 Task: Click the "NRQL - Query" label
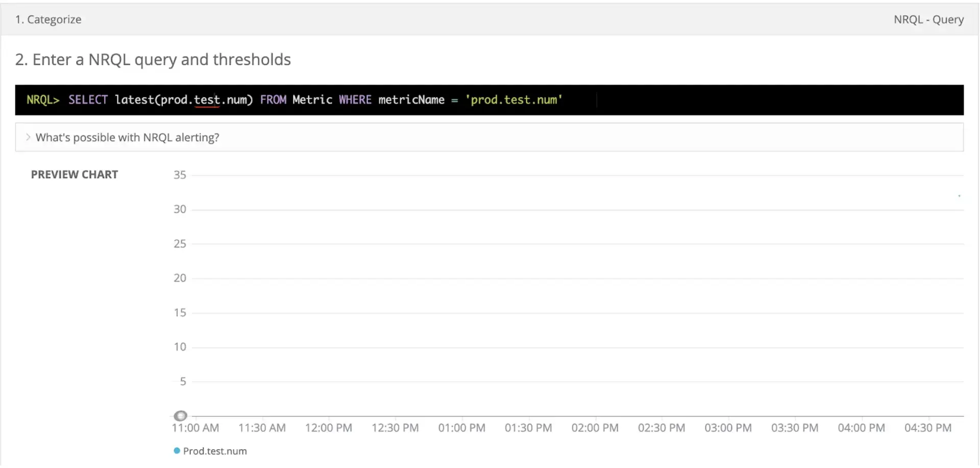[x=928, y=19]
